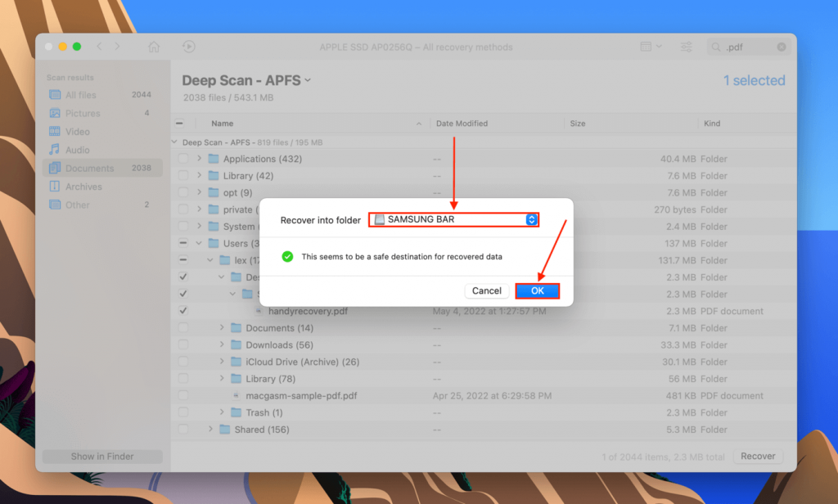Clear the .pdf search field
Image resolution: width=838 pixels, height=504 pixels.
(782, 47)
